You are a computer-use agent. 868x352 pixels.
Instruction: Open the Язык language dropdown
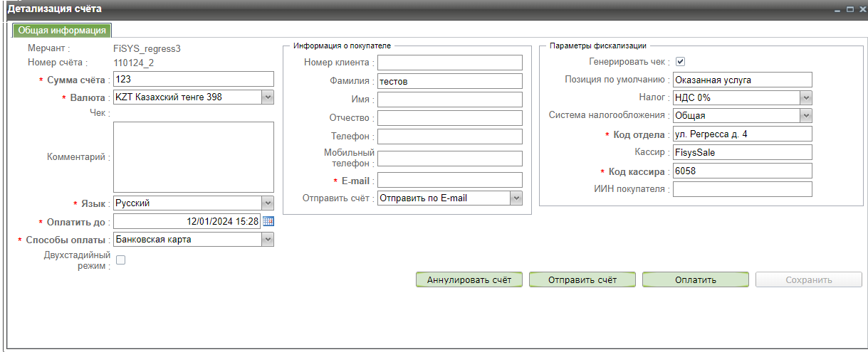click(268, 203)
